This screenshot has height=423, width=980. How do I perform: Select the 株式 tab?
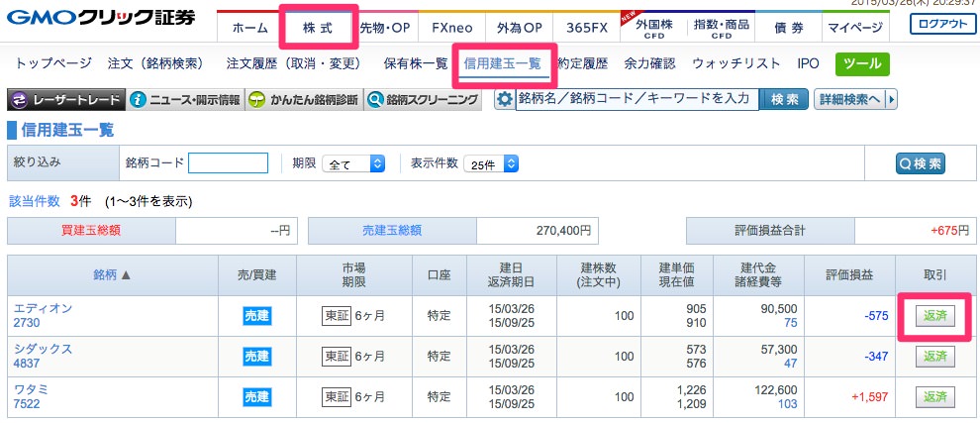pos(318,28)
